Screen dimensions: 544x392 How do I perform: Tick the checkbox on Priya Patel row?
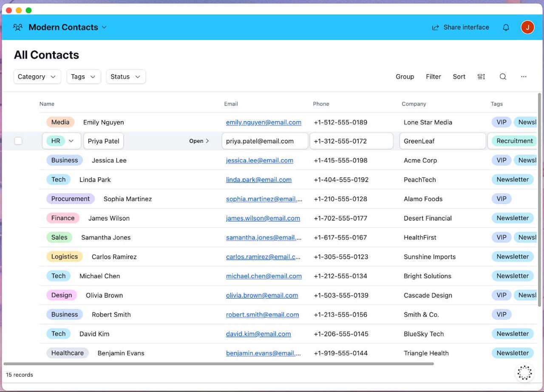pos(18,141)
